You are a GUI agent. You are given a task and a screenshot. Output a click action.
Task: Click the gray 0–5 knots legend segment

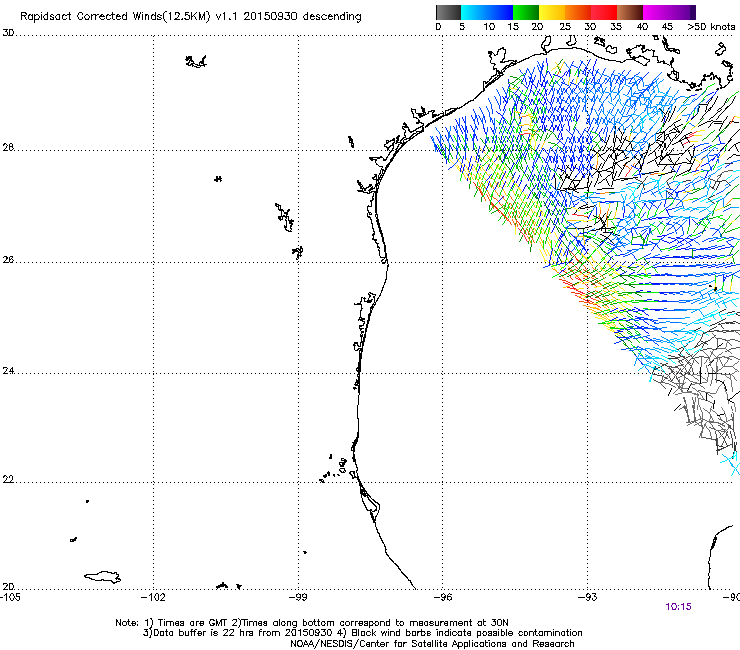click(448, 12)
